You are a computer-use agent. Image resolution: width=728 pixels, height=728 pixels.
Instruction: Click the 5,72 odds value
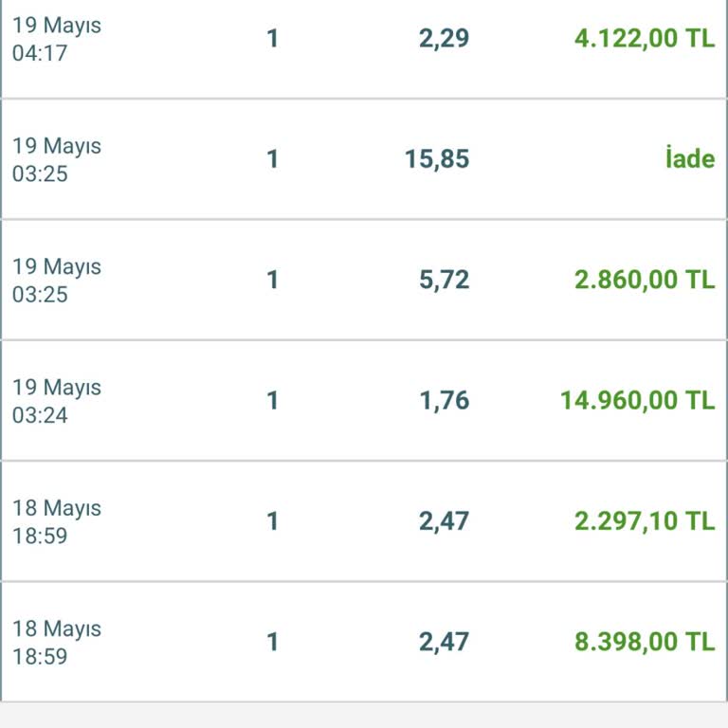(444, 280)
